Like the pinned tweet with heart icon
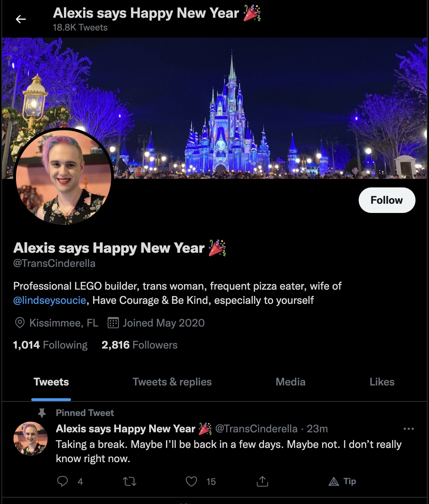This screenshot has height=504, width=429. click(191, 481)
